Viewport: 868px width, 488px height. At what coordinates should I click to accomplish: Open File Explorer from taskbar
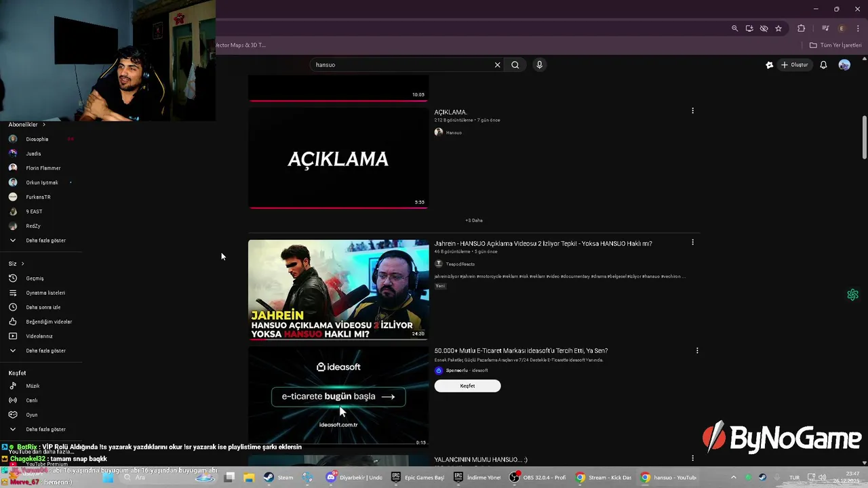[x=249, y=478]
